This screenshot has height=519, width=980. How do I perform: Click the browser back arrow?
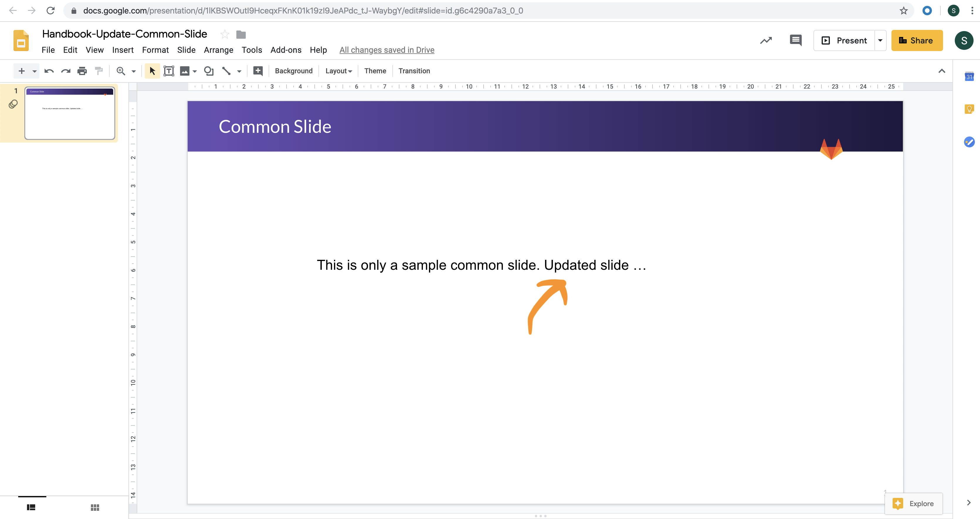pos(13,11)
